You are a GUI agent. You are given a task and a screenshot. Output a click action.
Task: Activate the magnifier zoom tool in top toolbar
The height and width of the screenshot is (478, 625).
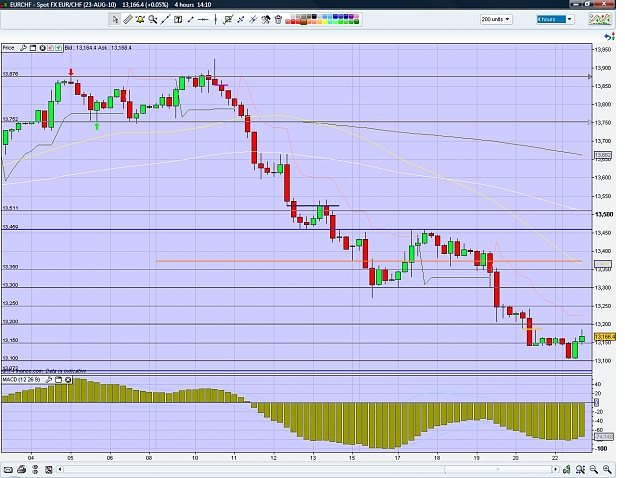pyautogui.click(x=152, y=19)
